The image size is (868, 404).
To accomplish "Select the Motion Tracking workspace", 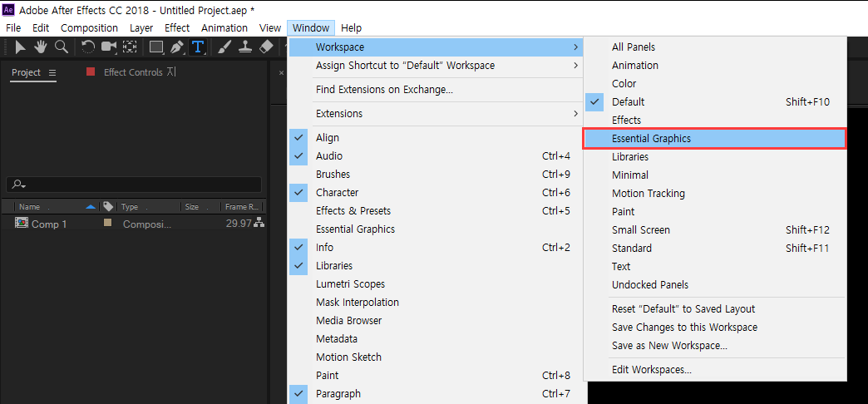I will coord(715,193).
